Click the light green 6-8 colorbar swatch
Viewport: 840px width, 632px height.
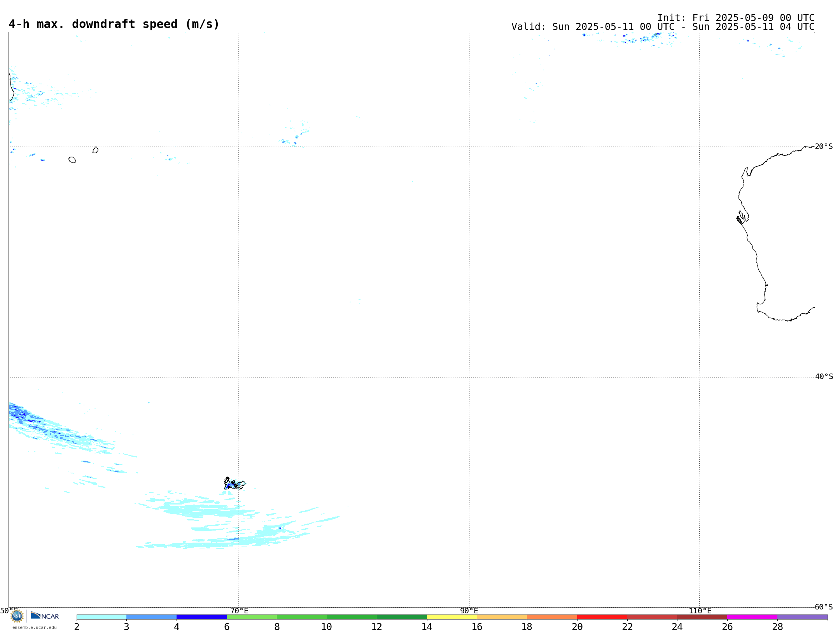(252, 617)
